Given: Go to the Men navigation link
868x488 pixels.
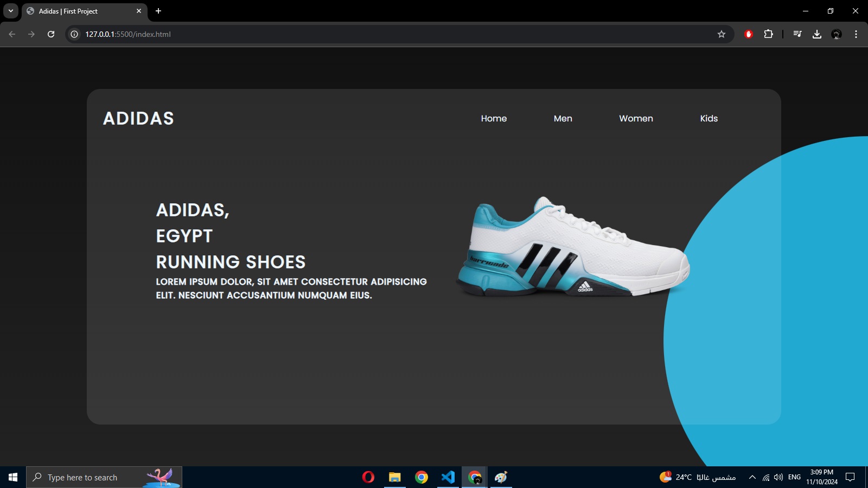Looking at the screenshot, I should pyautogui.click(x=563, y=118).
